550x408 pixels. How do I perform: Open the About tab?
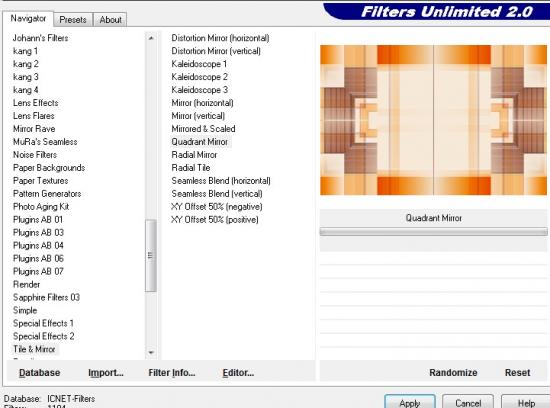click(x=110, y=20)
